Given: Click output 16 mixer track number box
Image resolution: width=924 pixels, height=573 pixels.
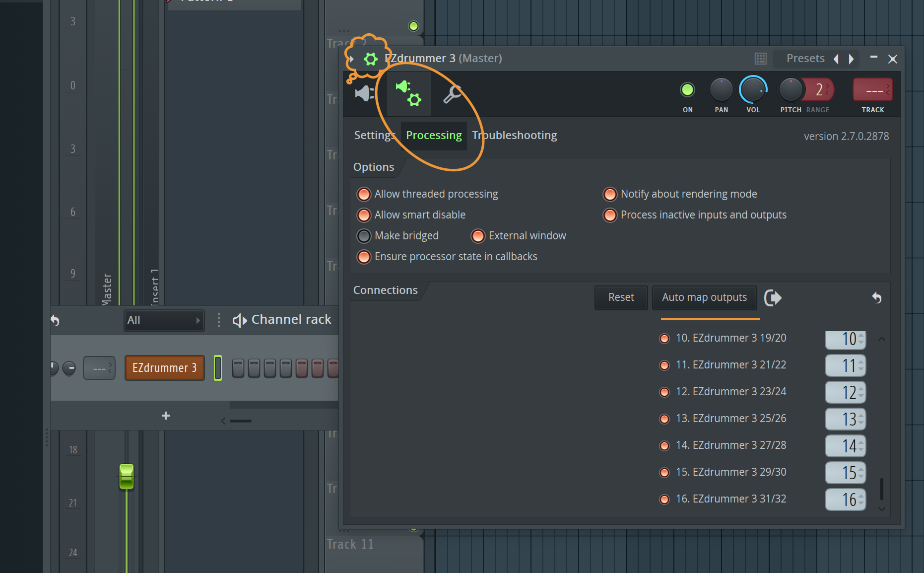Looking at the screenshot, I should pyautogui.click(x=846, y=500).
